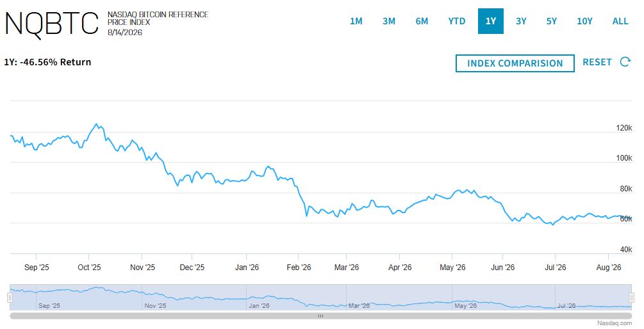Viewport: 644px width, 329px height.
Task: Open the INDEX COMPARISION button
Action: coord(515,63)
